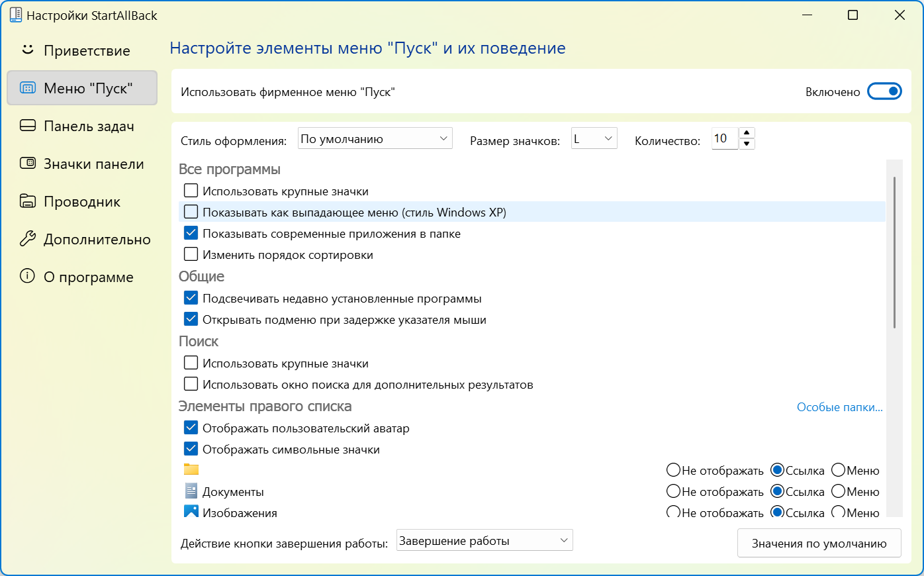Switch to the Дополнительно section

point(97,239)
